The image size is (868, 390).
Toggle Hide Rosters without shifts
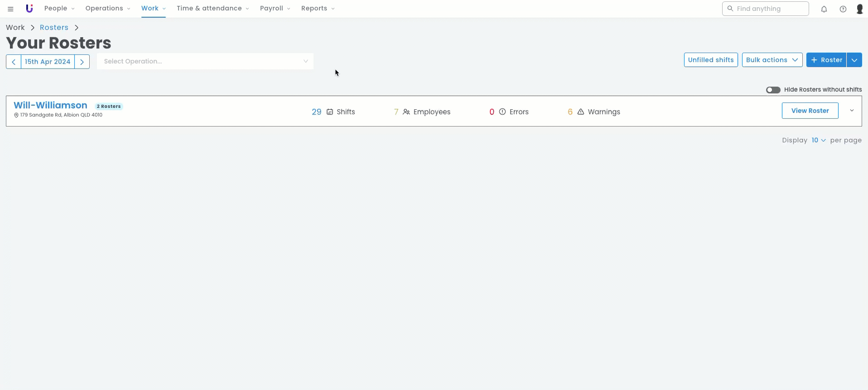click(773, 90)
